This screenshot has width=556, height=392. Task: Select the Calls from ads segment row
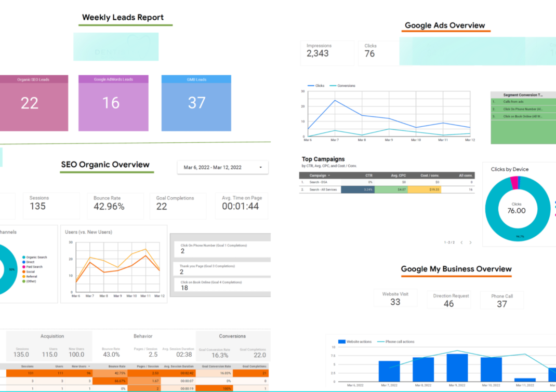[x=523, y=102]
